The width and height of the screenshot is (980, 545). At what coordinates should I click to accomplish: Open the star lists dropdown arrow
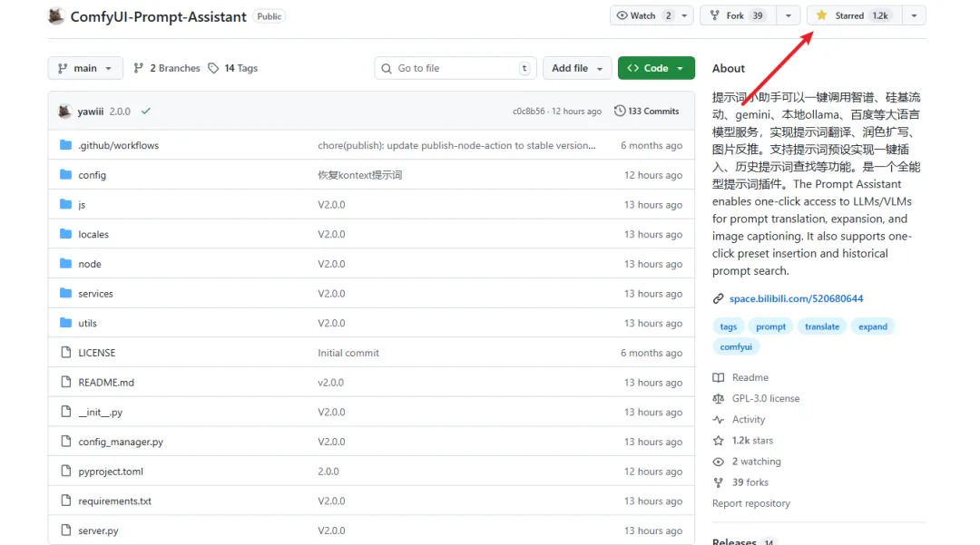tap(914, 15)
